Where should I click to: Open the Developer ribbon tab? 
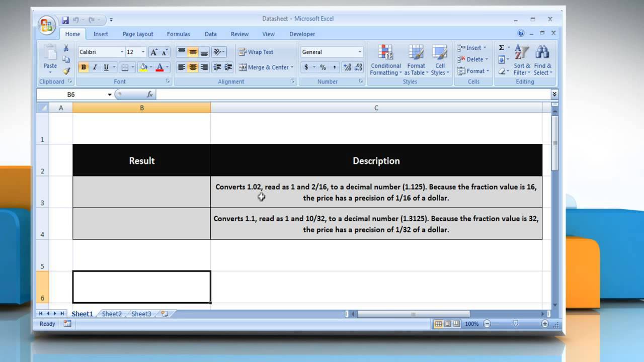[x=302, y=34]
